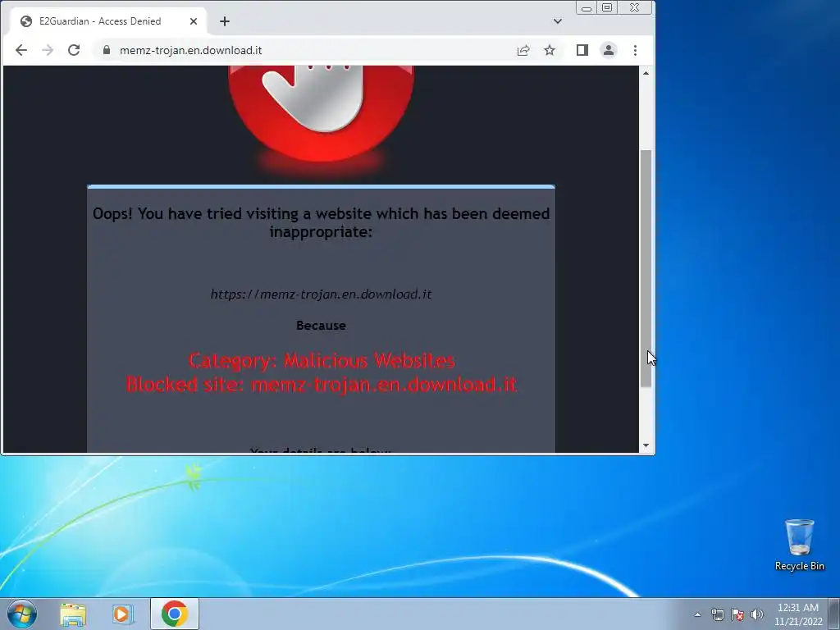Viewport: 840px width, 630px height.
Task: Click the italic blocked URL text
Action: pyautogui.click(x=321, y=294)
